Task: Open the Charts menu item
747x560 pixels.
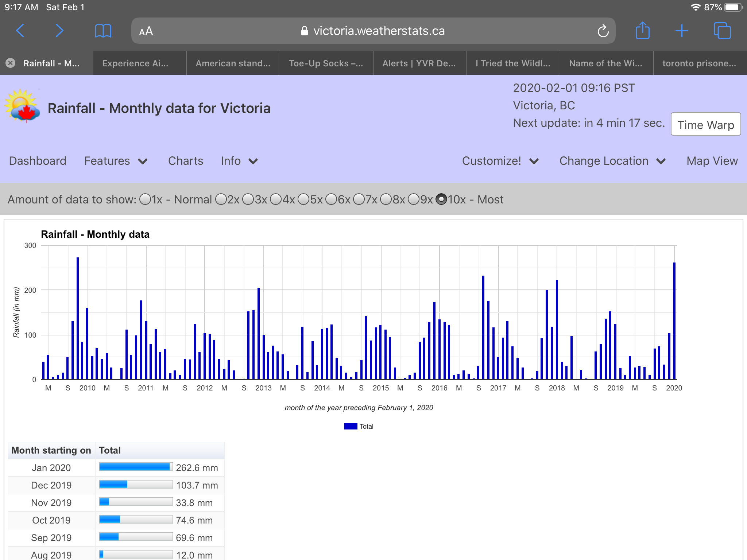Action: tap(185, 161)
